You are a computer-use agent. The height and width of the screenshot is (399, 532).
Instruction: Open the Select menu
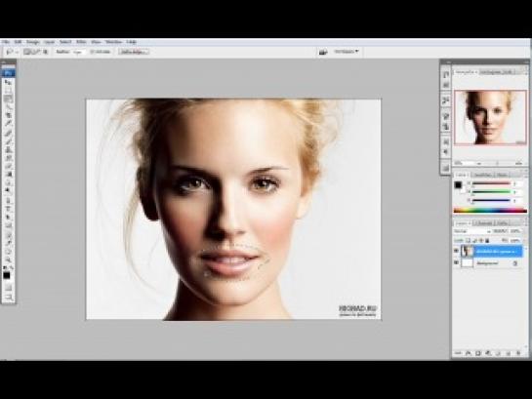[65, 42]
